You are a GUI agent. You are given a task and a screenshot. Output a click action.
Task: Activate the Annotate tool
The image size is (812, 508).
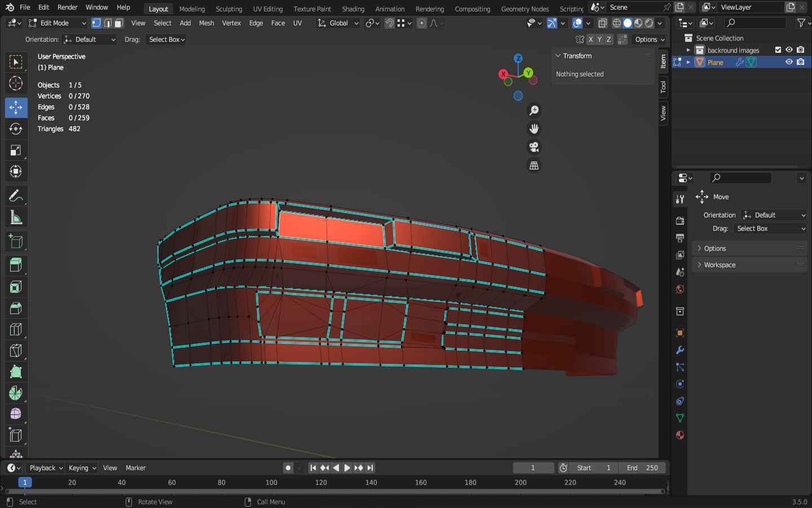[16, 196]
